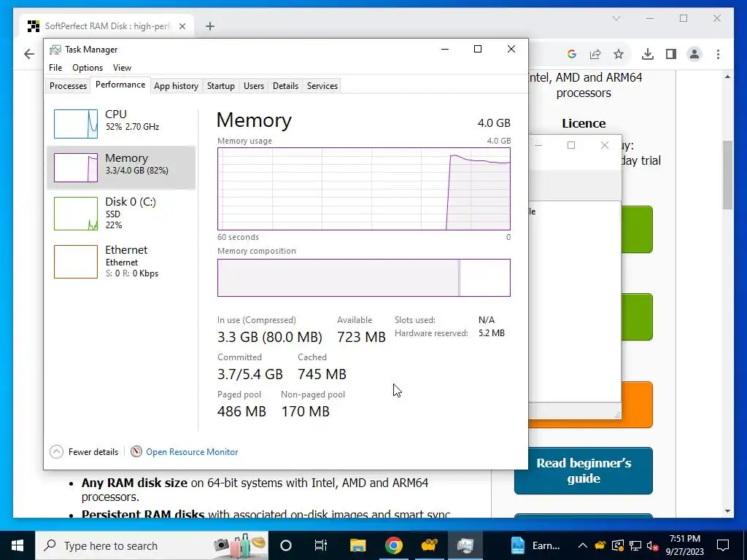
Task: Click the network tray icon
Action: pyautogui.click(x=635, y=545)
